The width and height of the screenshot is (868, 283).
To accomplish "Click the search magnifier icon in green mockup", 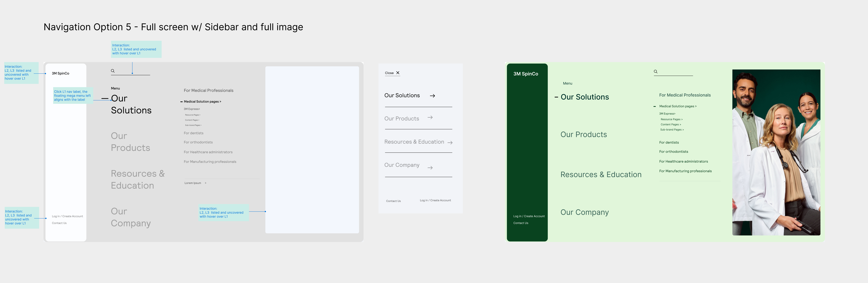I will pyautogui.click(x=656, y=71).
